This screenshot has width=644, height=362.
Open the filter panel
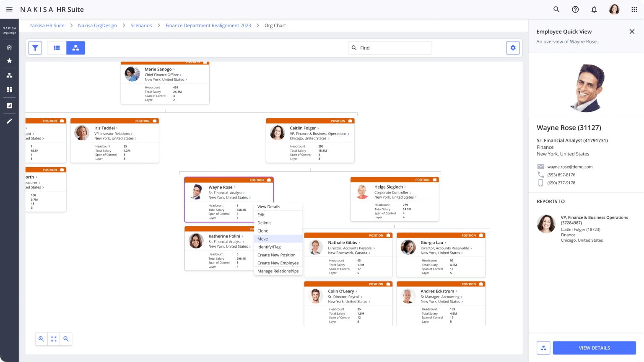(x=35, y=48)
